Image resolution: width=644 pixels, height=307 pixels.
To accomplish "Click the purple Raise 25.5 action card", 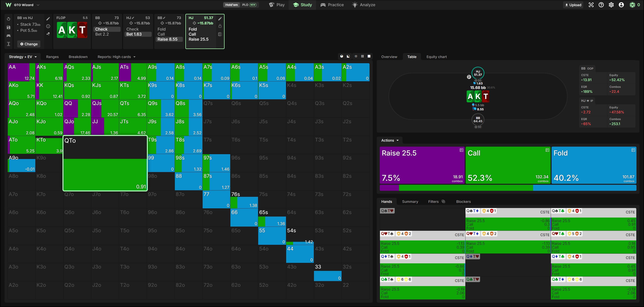I will pyautogui.click(x=422, y=165).
